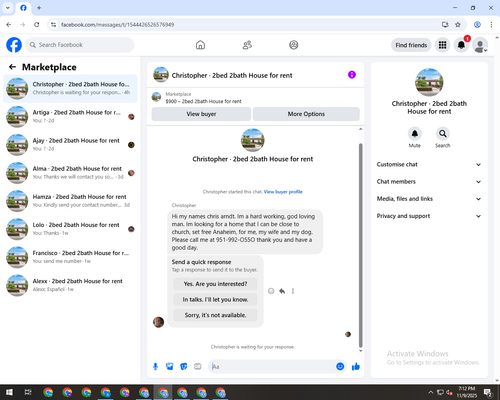The height and width of the screenshot is (400, 500).
Task: Search in conversation with the magnifier icon
Action: coord(443,134)
